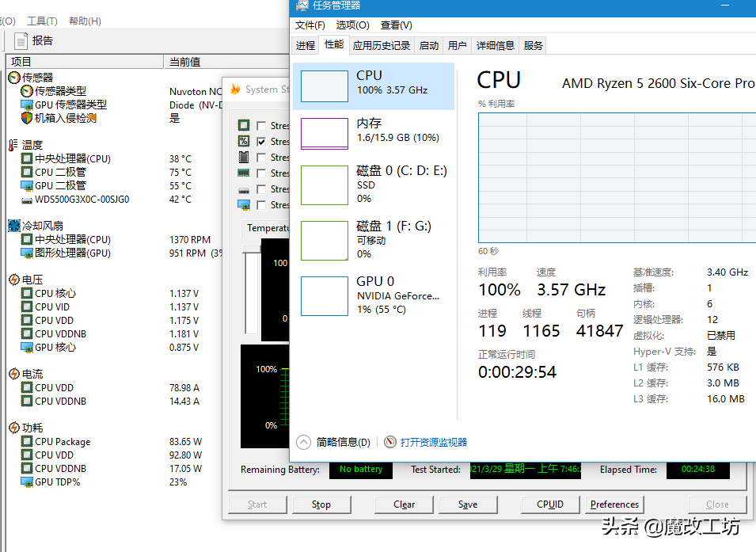Click the current icon next to 电流
The height and width of the screenshot is (552, 756).
tap(14, 374)
